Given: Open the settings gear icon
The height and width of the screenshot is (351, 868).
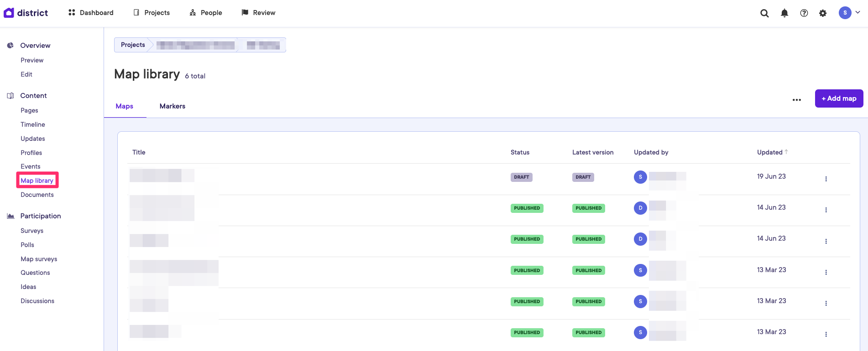Looking at the screenshot, I should point(823,13).
